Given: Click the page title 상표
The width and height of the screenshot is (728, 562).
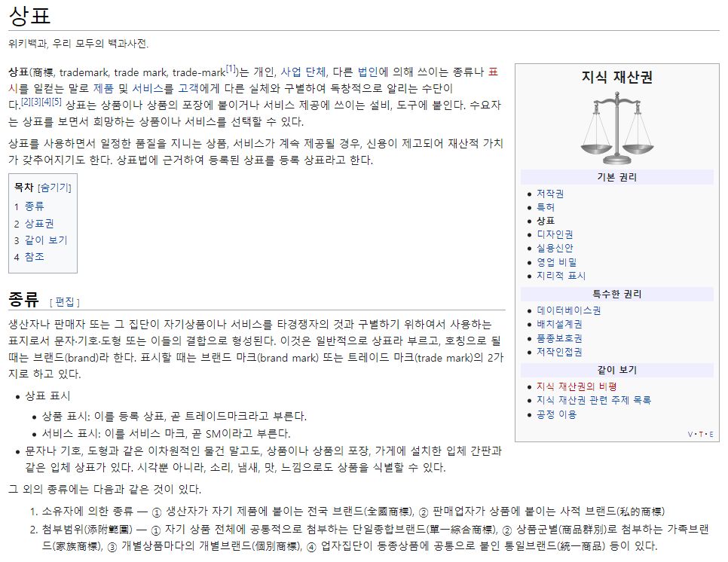Looking at the screenshot, I should (x=29, y=15).
